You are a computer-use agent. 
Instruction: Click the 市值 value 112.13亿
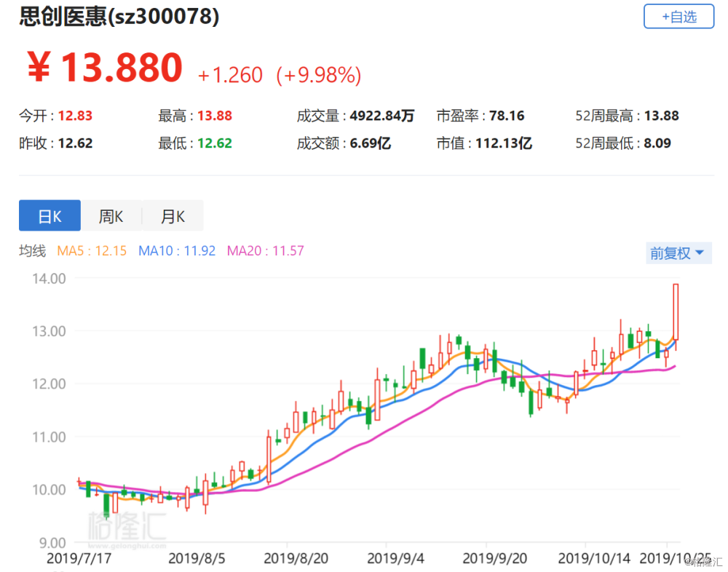click(x=504, y=143)
